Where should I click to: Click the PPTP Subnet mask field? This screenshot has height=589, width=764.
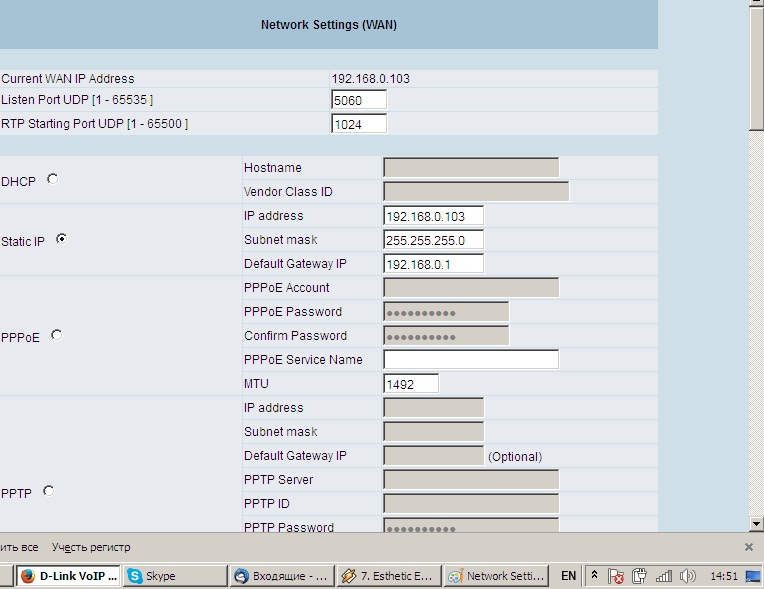coord(434,432)
